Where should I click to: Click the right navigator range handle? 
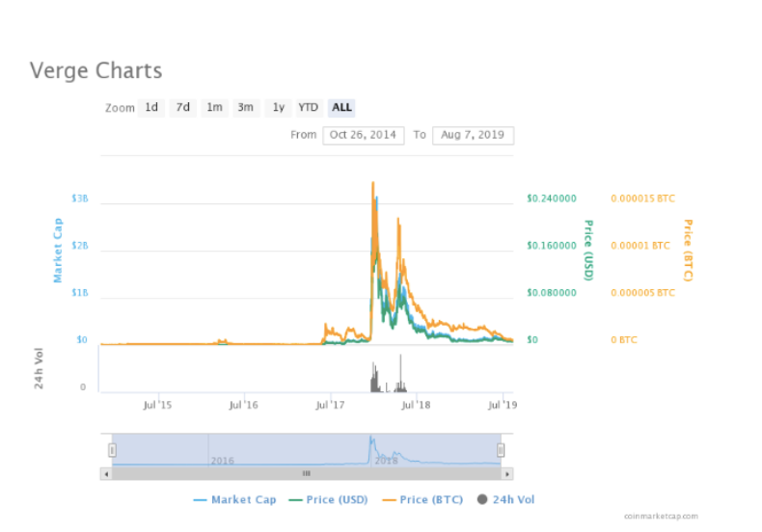(x=501, y=450)
